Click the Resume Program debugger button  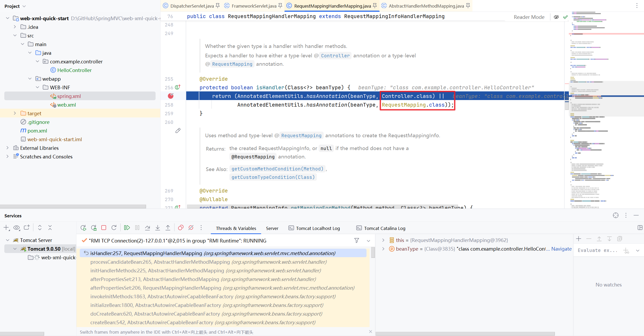point(127,228)
